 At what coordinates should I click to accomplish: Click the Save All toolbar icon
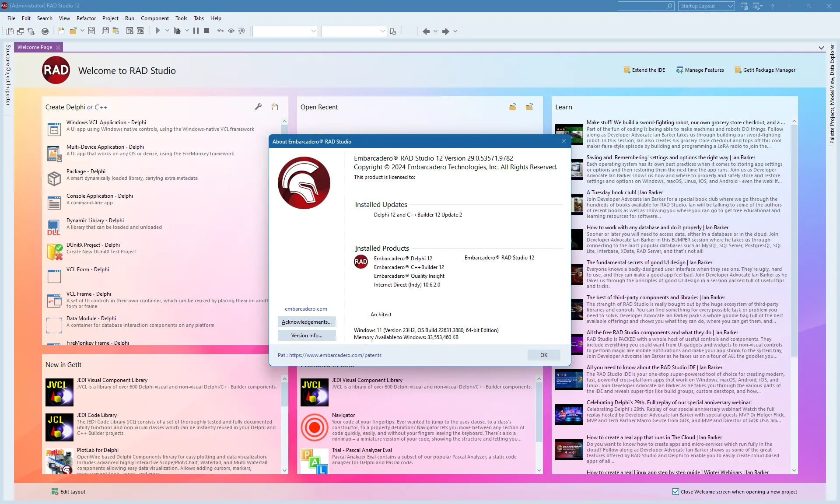pos(105,31)
